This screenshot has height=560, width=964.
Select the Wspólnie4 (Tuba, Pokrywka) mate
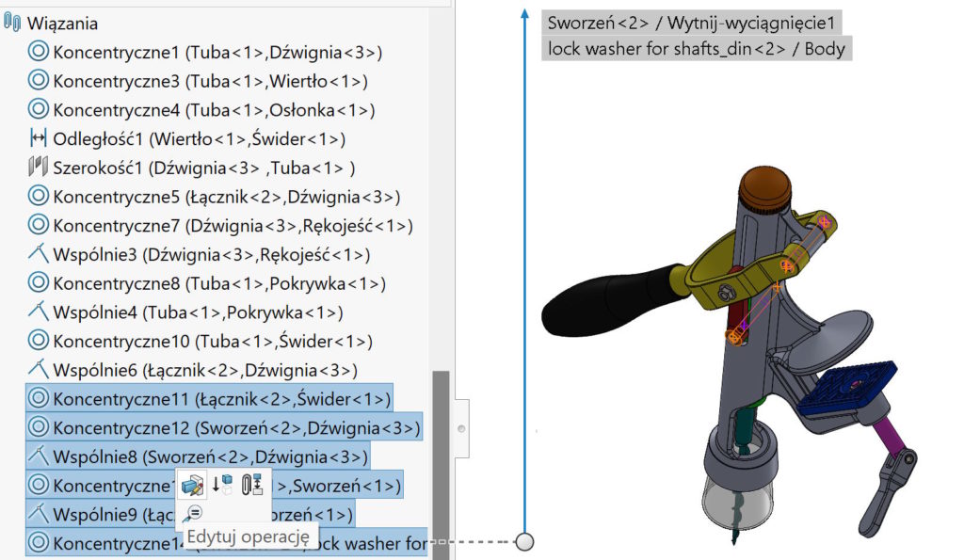pyautogui.click(x=197, y=312)
